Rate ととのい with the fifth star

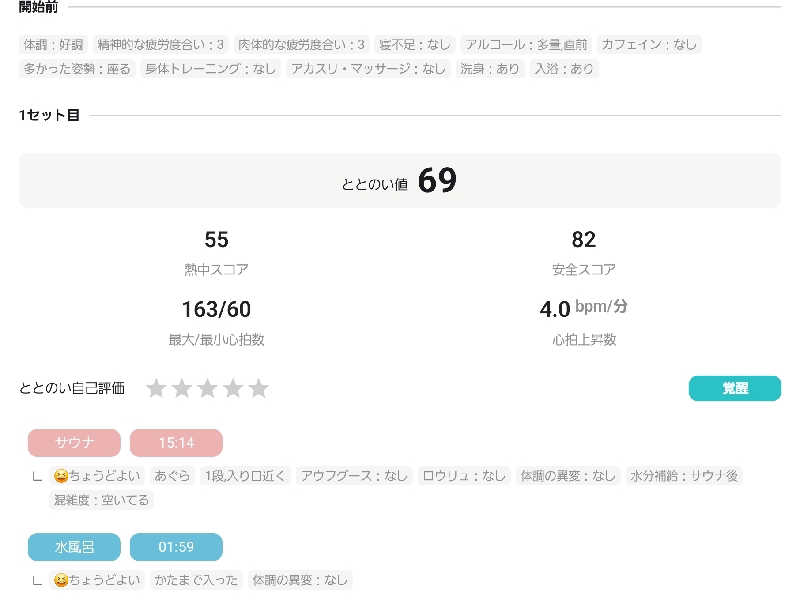tap(258, 388)
